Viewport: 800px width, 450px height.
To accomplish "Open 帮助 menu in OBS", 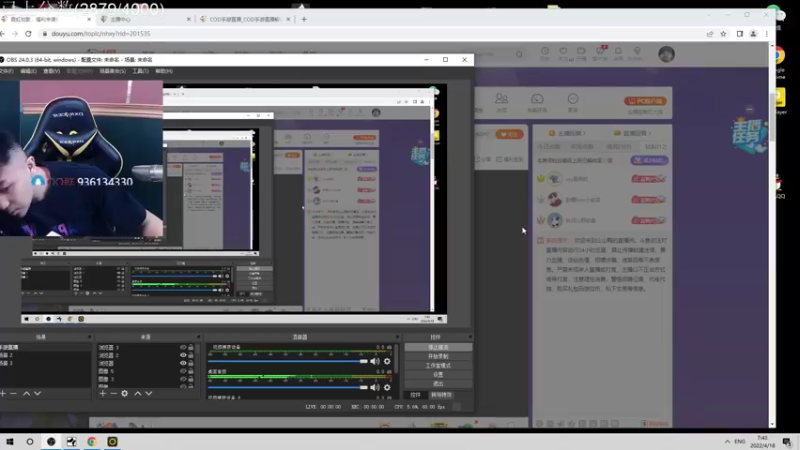I will point(164,71).
